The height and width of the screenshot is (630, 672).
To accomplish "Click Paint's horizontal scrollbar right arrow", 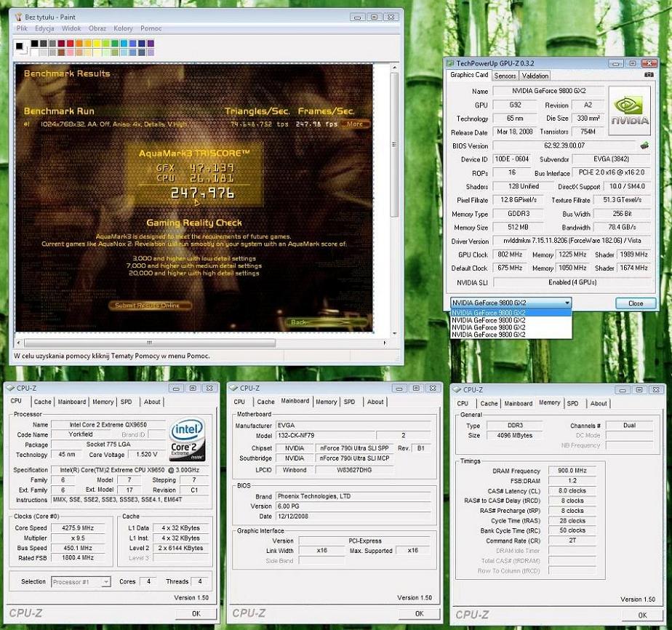I will (385, 343).
